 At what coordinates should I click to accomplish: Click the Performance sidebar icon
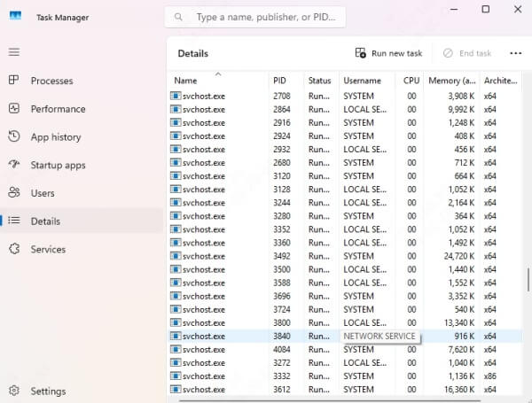pyautogui.click(x=14, y=108)
